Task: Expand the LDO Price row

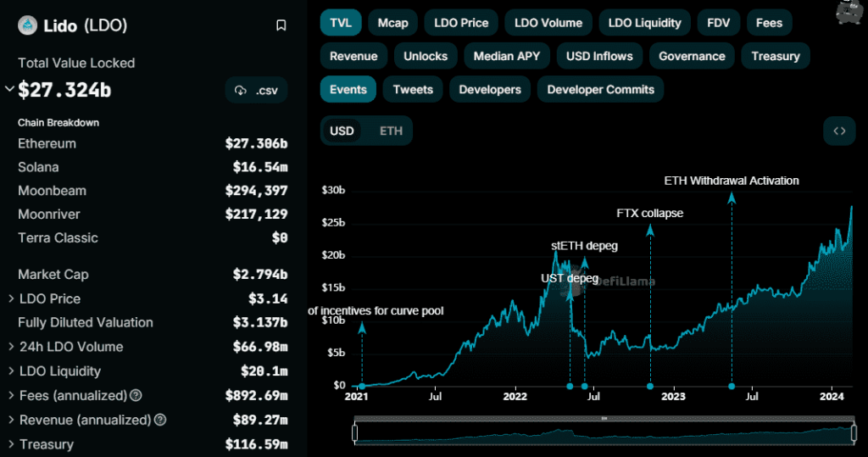Action: [x=10, y=298]
